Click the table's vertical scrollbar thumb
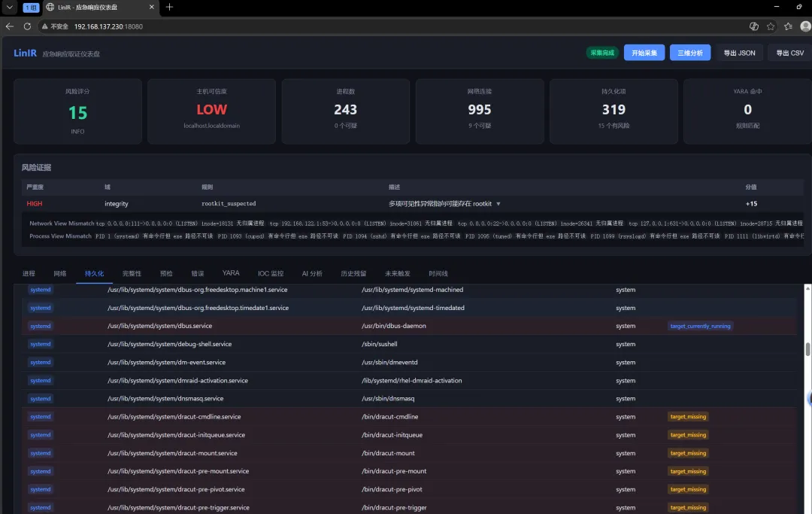812x514 pixels. (x=807, y=348)
